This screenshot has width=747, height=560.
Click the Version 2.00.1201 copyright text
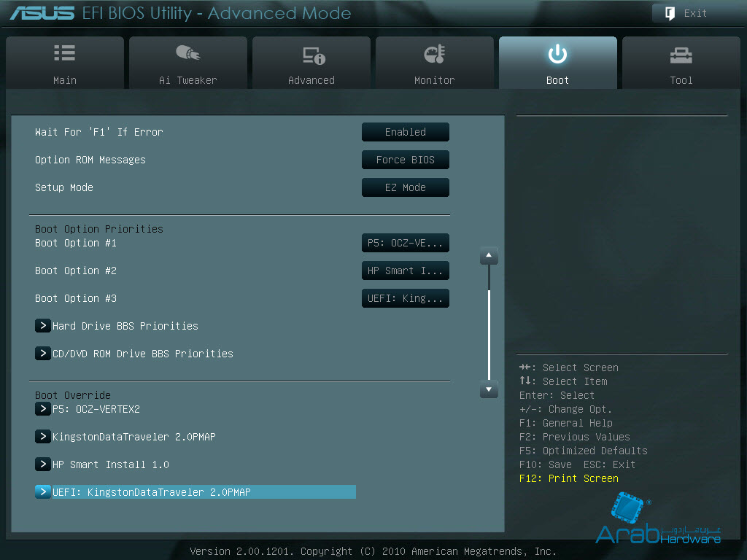[373, 551]
